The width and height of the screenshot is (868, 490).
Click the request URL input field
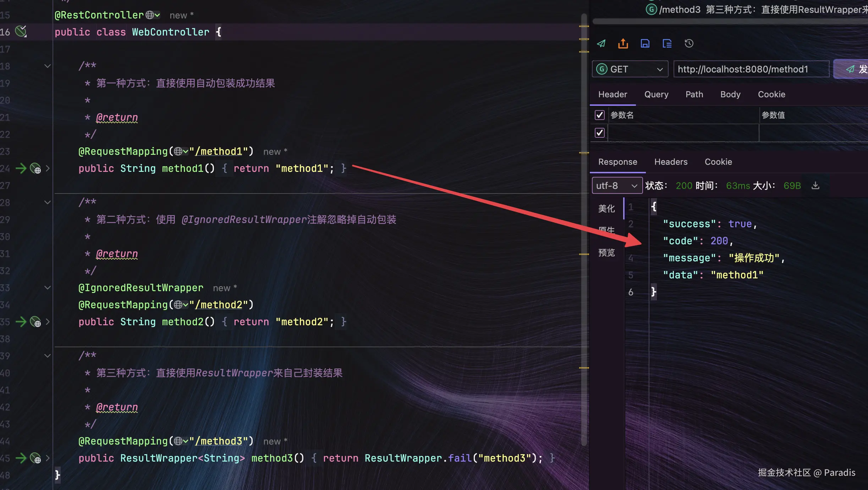(x=751, y=69)
